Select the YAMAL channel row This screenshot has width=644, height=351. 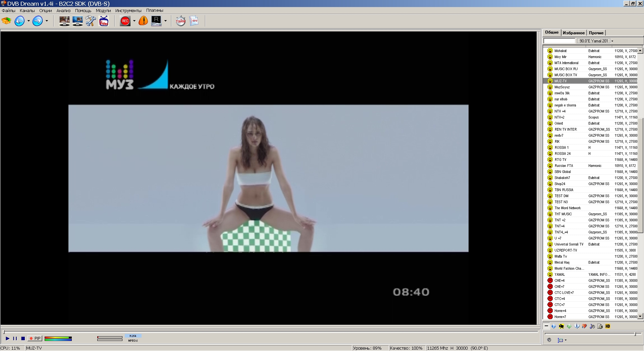pyautogui.click(x=590, y=274)
